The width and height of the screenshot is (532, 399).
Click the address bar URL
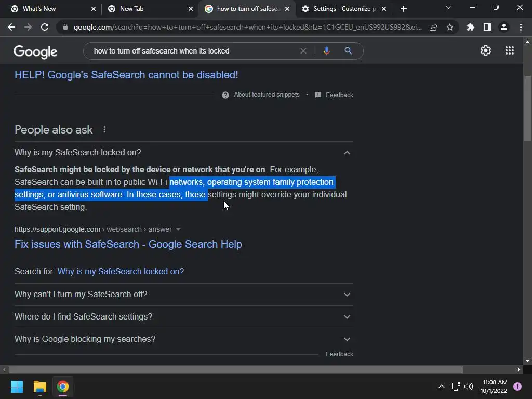pos(248,27)
